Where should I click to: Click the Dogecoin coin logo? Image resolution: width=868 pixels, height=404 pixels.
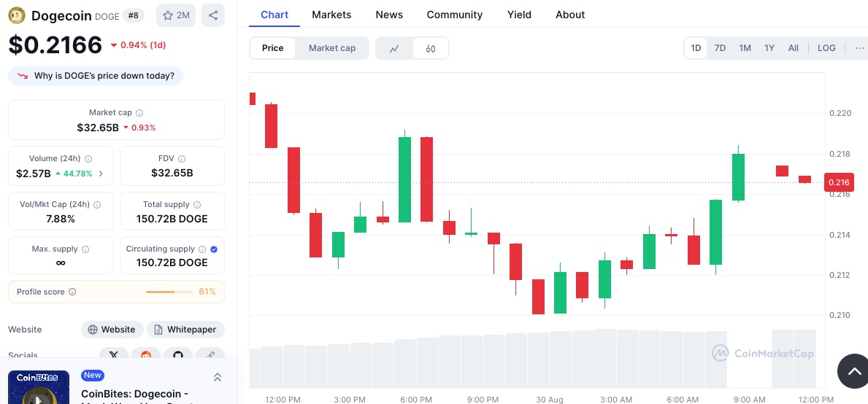(18, 15)
